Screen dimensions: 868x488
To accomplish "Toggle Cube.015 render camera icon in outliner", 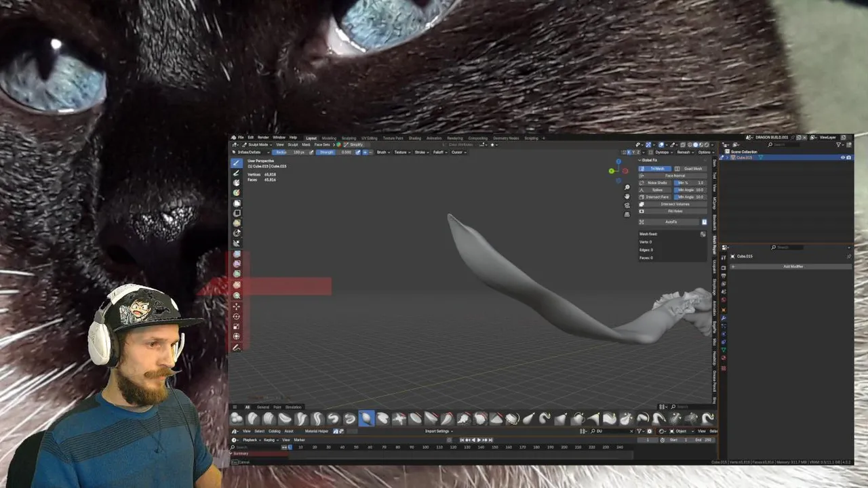I will pyautogui.click(x=848, y=157).
